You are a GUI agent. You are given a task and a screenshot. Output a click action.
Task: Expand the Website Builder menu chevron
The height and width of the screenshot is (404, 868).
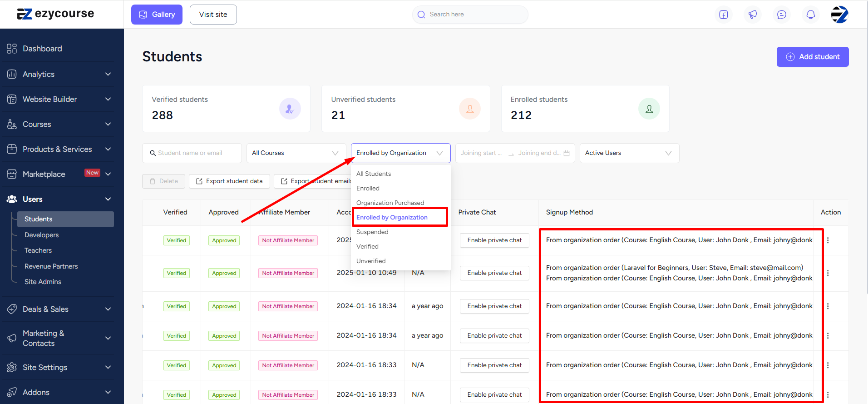[108, 99]
